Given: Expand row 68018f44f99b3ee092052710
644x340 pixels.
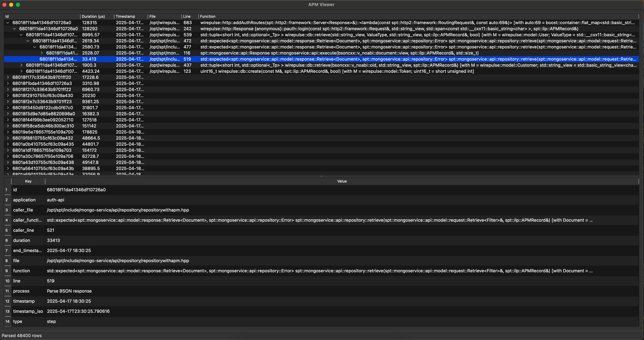Looking at the screenshot, I should [x=8, y=120].
